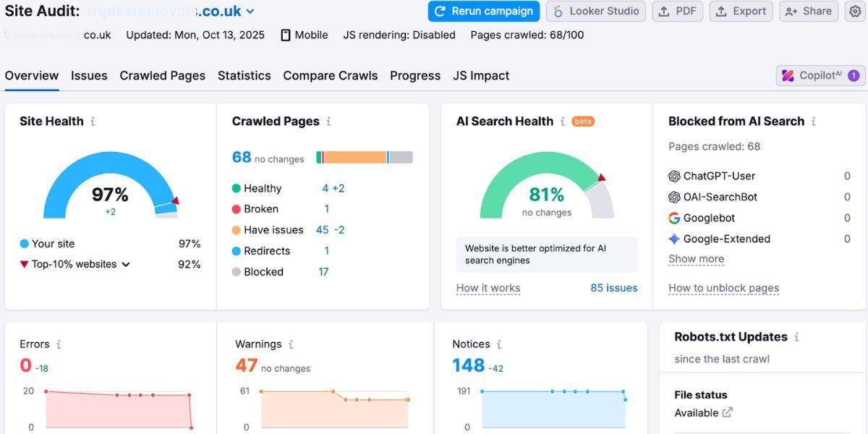Click the Site Health info icon

pyautogui.click(x=93, y=122)
